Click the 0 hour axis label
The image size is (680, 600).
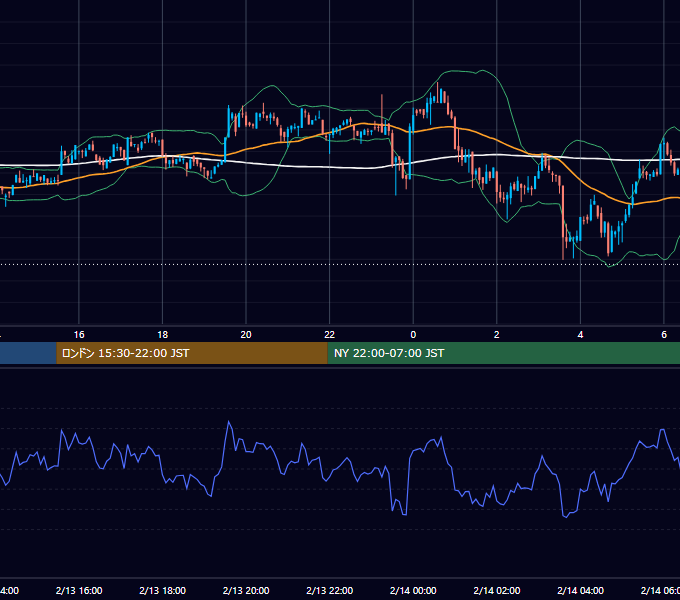click(413, 335)
